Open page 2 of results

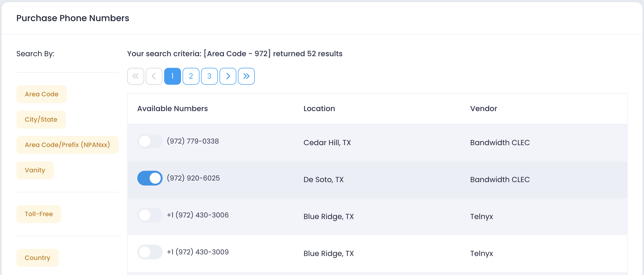tap(191, 76)
